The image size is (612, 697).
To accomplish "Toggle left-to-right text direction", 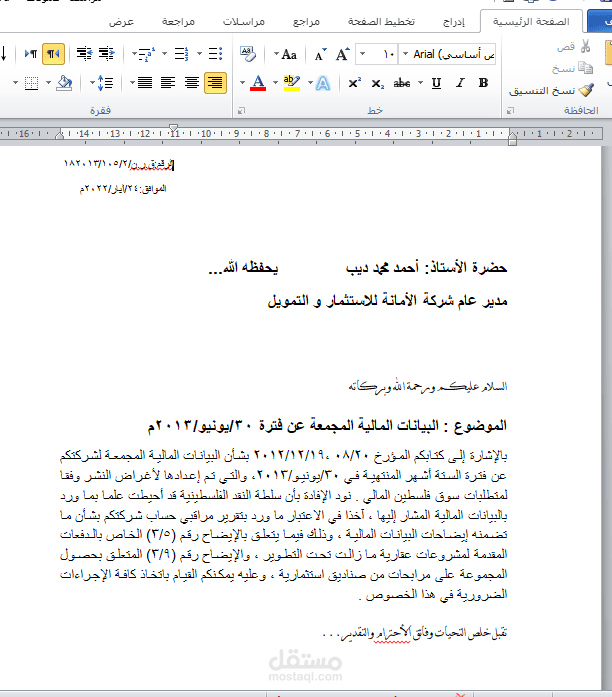I will 31,54.
